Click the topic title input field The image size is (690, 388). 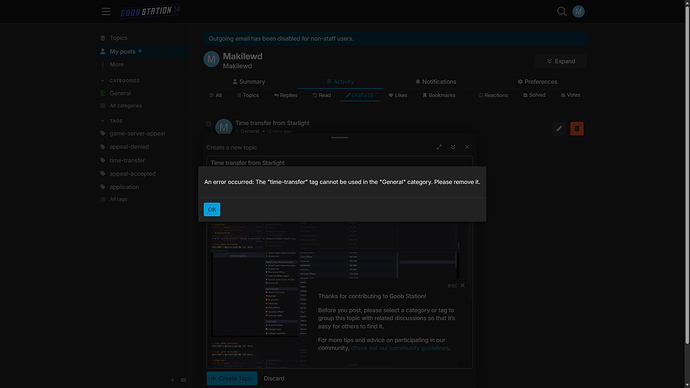[x=339, y=162]
